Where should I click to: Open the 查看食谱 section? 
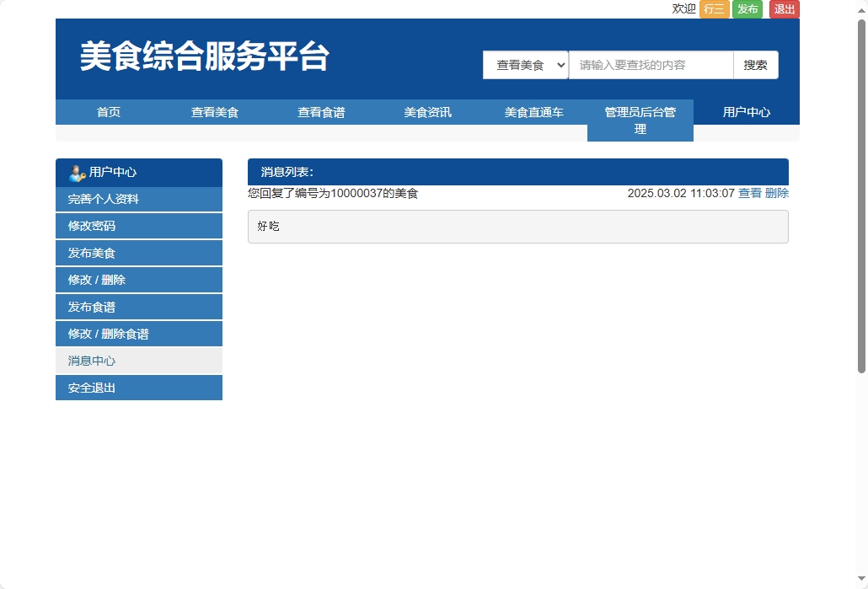tap(320, 111)
